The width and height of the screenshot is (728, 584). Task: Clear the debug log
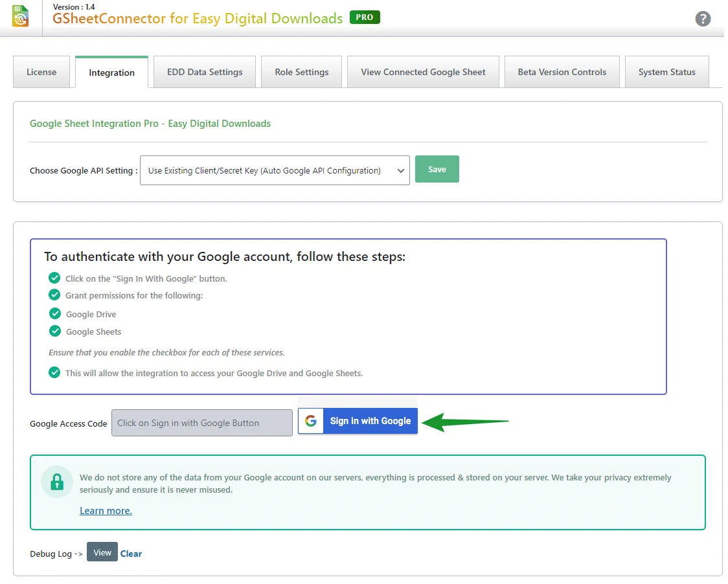[131, 554]
